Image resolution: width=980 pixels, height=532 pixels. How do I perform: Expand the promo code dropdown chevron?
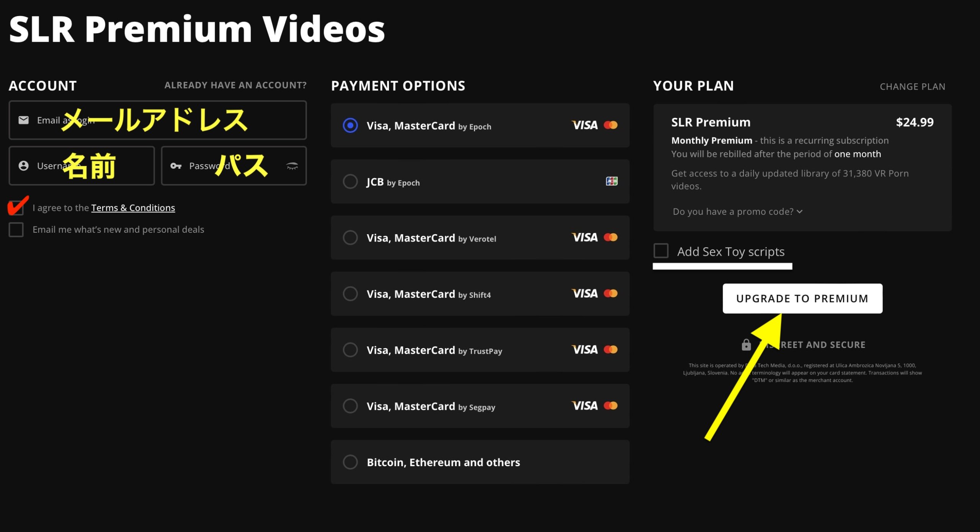click(799, 212)
